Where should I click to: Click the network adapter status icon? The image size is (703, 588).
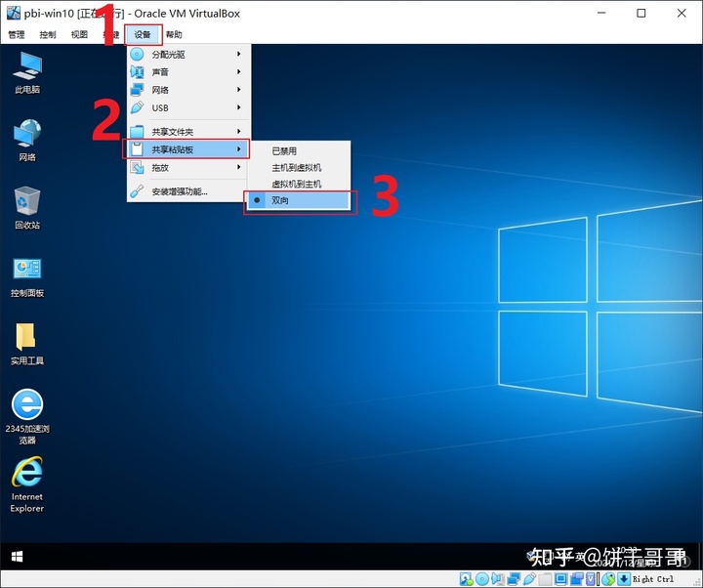(514, 579)
